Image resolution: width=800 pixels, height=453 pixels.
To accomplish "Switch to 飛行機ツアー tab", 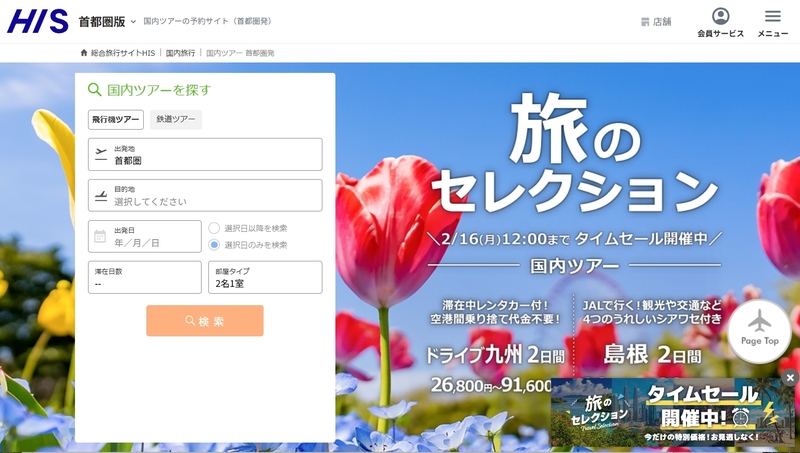I will click(x=116, y=120).
